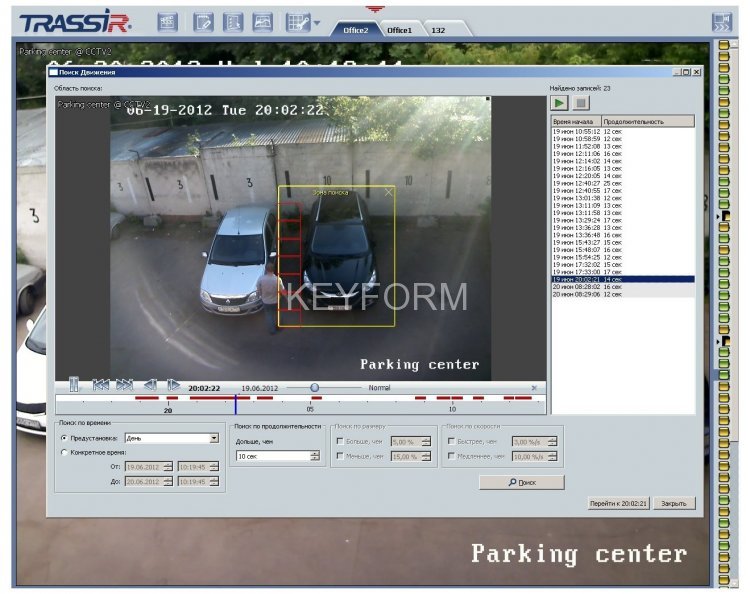The image size is (750, 594).
Task: Jump to the next recording
Action: point(124,385)
